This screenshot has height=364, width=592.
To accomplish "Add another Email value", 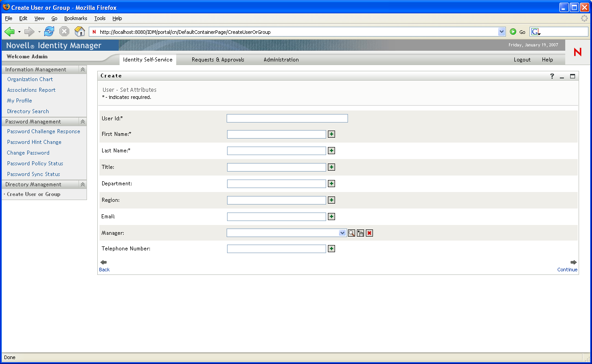I will (x=331, y=217).
